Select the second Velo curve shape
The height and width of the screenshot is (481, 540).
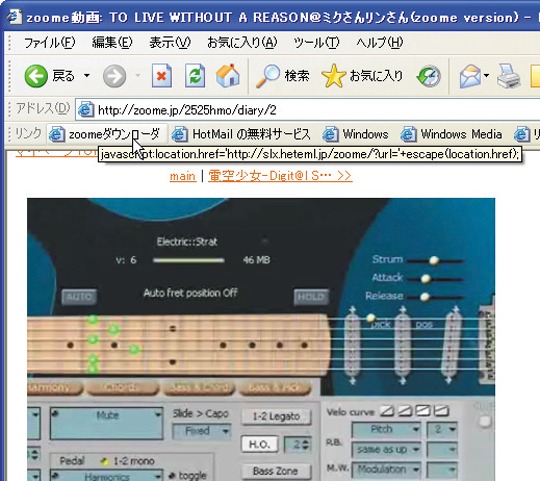[x=405, y=410]
